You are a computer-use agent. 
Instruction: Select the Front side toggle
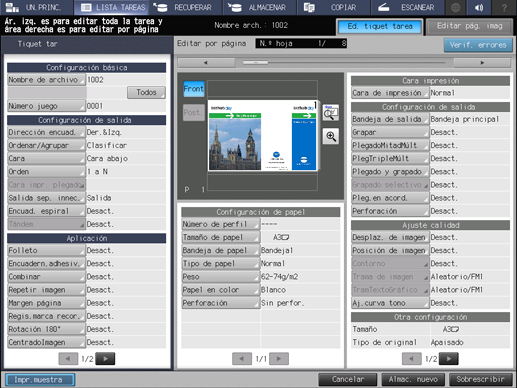pos(194,89)
